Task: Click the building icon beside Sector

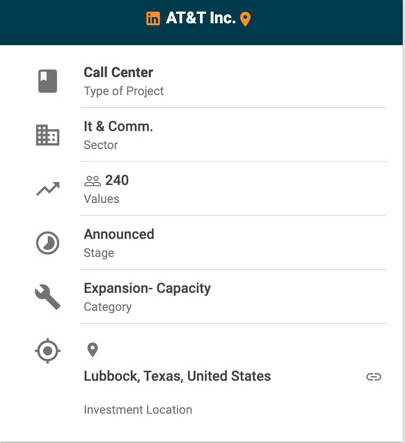Action: 48,135
